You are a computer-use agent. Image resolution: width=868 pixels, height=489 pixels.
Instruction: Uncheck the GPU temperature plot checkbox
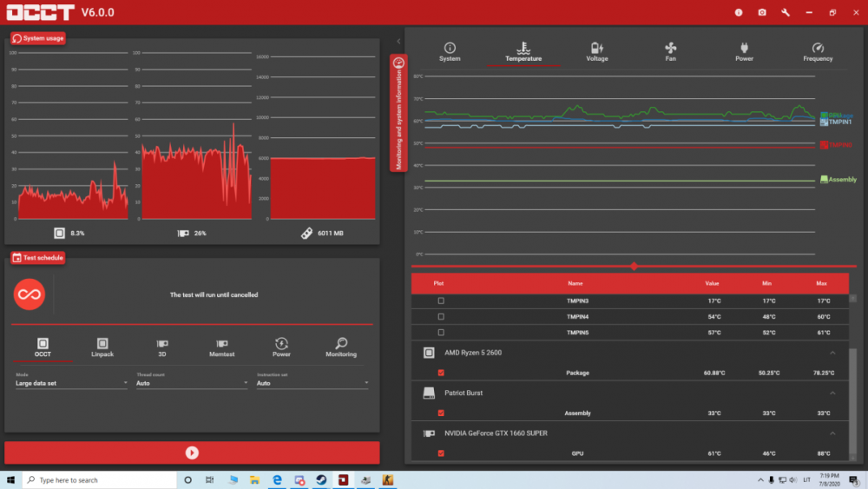(x=441, y=453)
